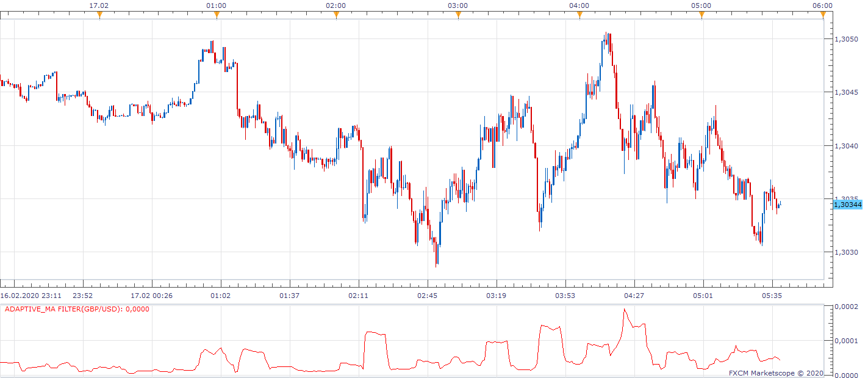The image size is (868, 378).
Task: Click the 02:11 time axis label
Action: tap(359, 296)
